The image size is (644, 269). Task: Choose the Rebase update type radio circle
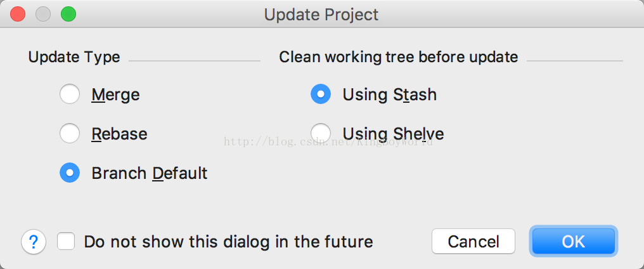(x=70, y=134)
